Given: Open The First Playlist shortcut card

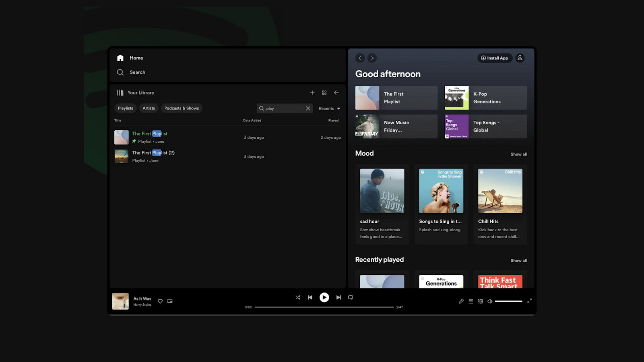Looking at the screenshot, I should pyautogui.click(x=396, y=98).
